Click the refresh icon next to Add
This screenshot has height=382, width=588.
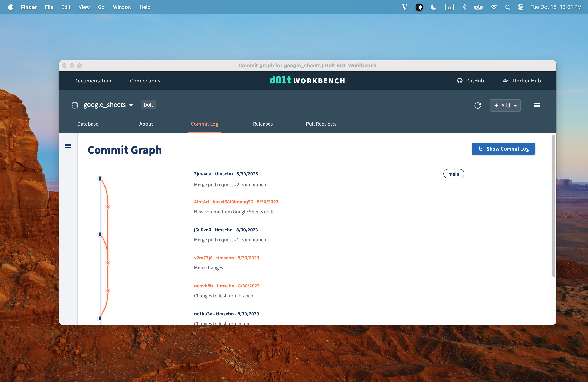[x=478, y=105]
